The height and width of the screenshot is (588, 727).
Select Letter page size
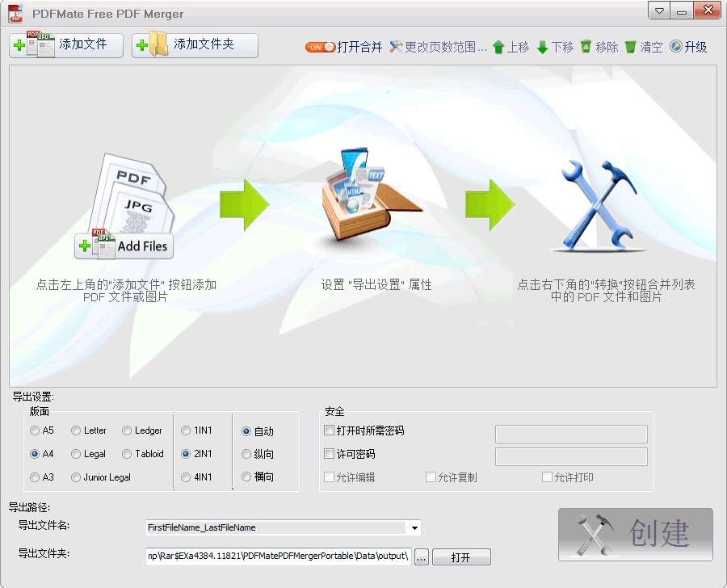click(x=76, y=430)
